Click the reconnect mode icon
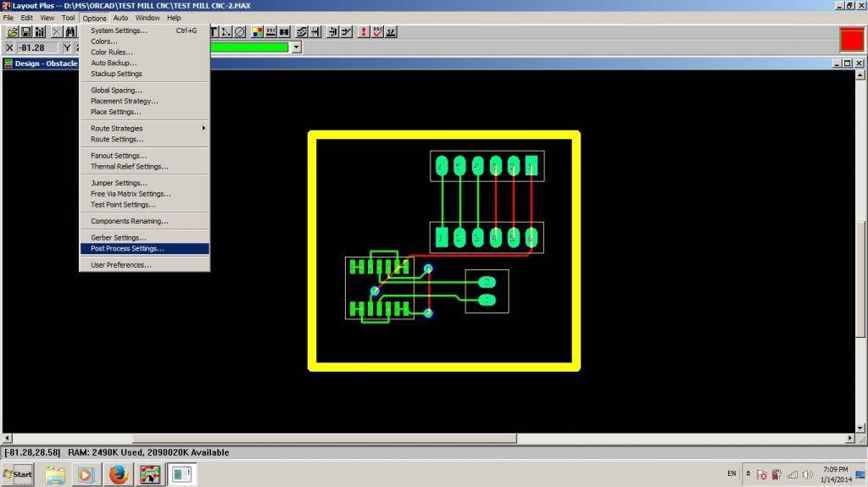The width and height of the screenshot is (868, 487). tap(284, 32)
